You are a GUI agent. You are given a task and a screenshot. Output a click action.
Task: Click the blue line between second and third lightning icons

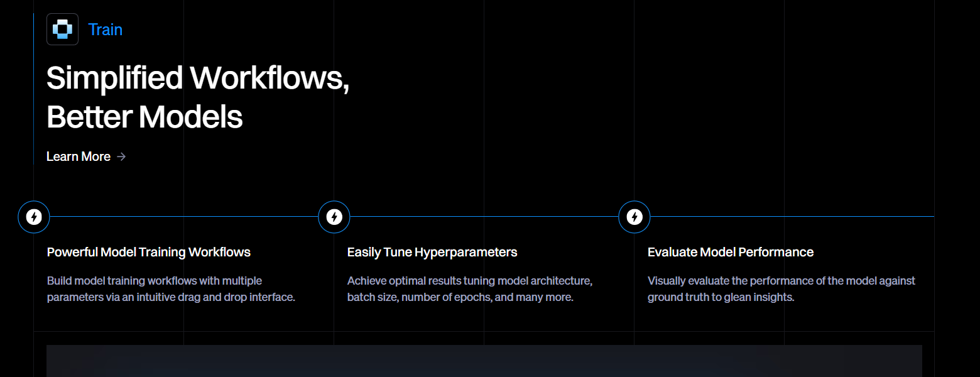484,216
